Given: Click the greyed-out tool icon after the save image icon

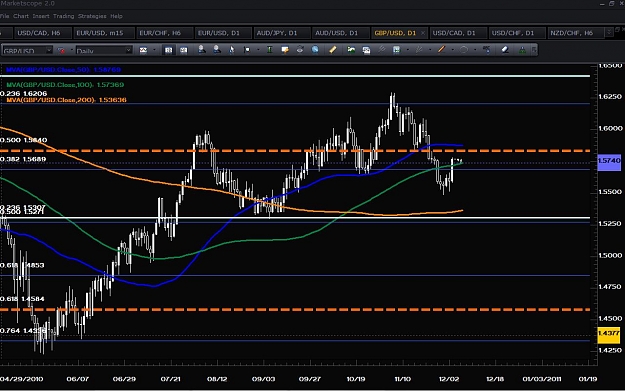Looking at the screenshot, I should (382, 49).
